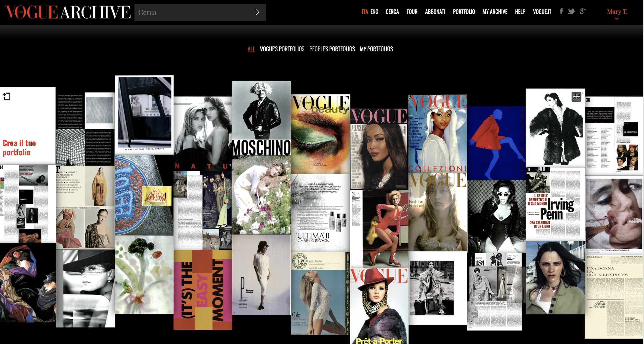Screen dimensions: 644x344
Task: Open the ABBONATI menu item
Action: (435, 12)
